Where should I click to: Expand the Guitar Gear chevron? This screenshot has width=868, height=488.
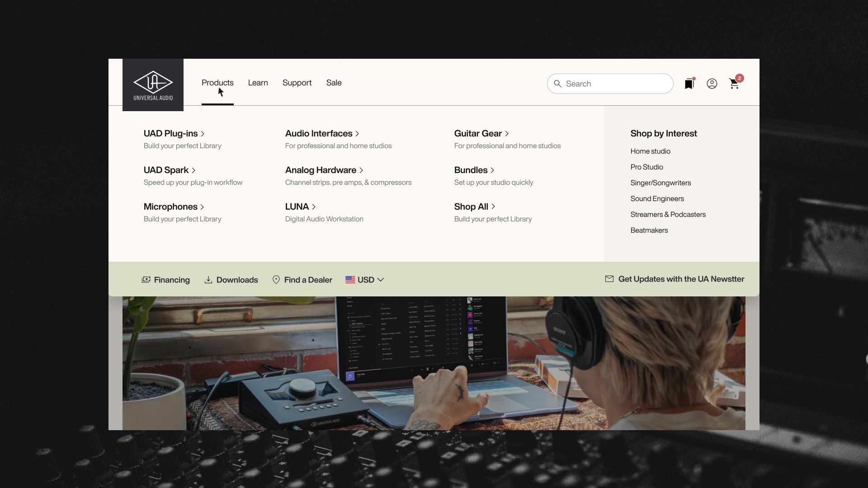[507, 134]
